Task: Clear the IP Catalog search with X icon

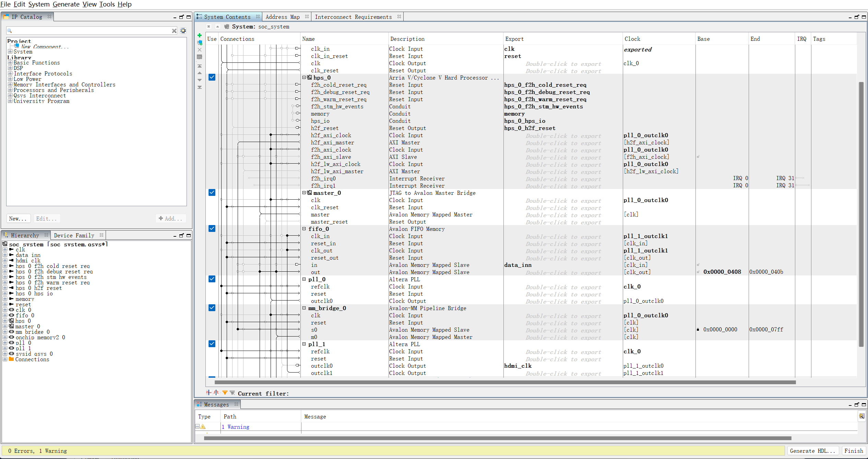Action: click(x=174, y=31)
